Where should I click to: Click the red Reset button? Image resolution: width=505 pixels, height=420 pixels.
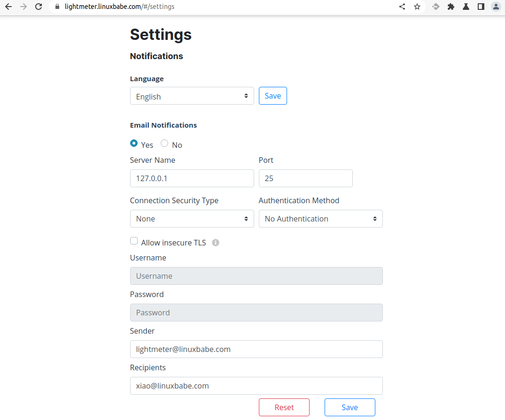click(284, 407)
